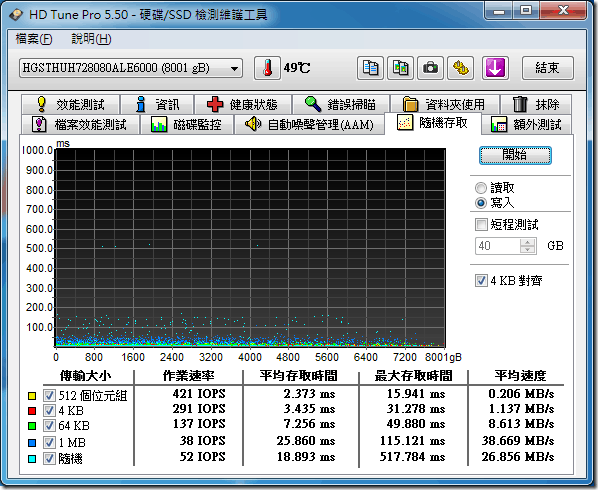
Task: Uncheck the 1 MB transfer size checkbox
Action: pyautogui.click(x=49, y=442)
